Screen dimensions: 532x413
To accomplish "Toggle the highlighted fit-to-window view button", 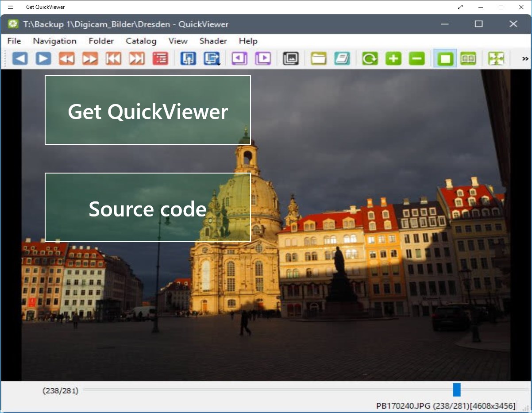I will (445, 58).
